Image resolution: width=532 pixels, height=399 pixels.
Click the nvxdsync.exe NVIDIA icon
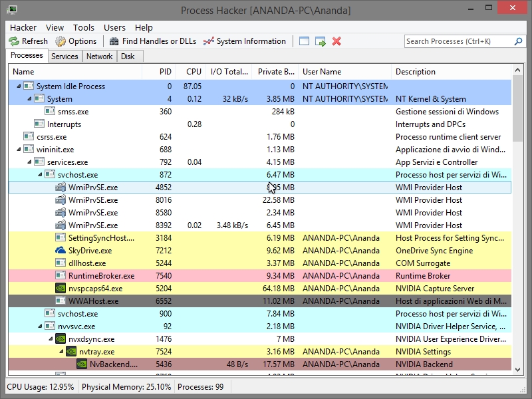point(61,339)
